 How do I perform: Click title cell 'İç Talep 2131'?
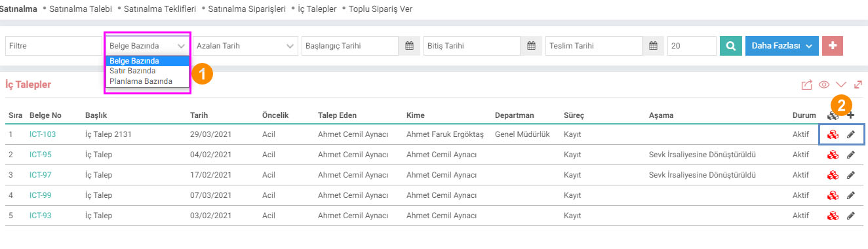click(108, 134)
